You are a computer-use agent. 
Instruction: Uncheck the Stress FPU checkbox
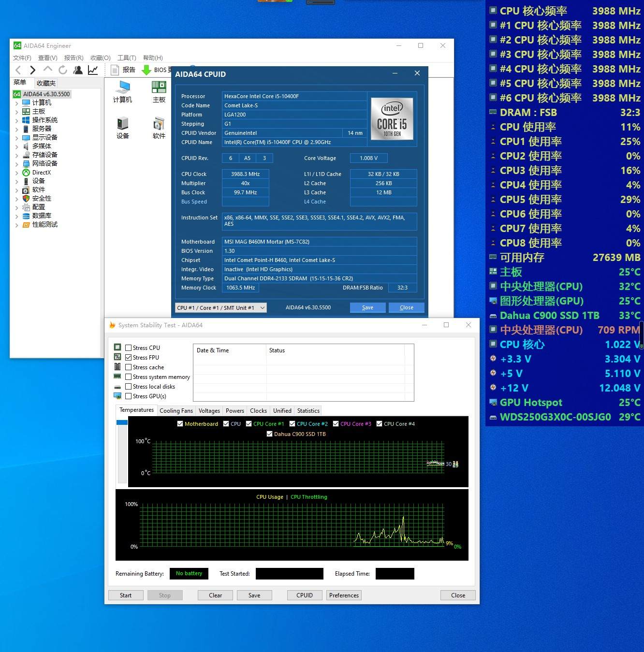(129, 358)
